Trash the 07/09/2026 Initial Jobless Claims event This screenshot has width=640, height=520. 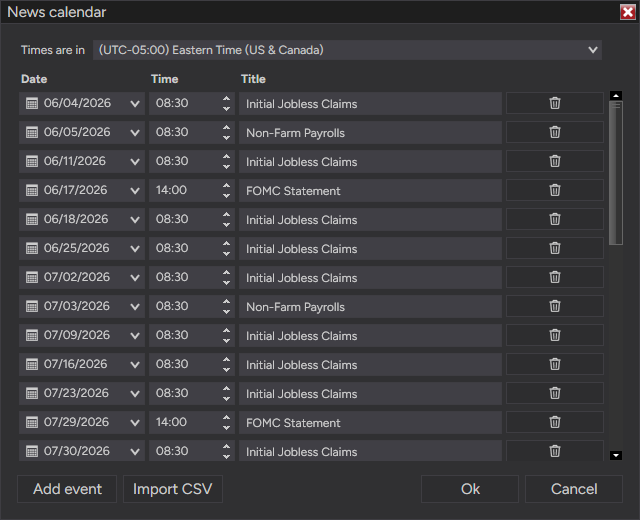click(555, 335)
